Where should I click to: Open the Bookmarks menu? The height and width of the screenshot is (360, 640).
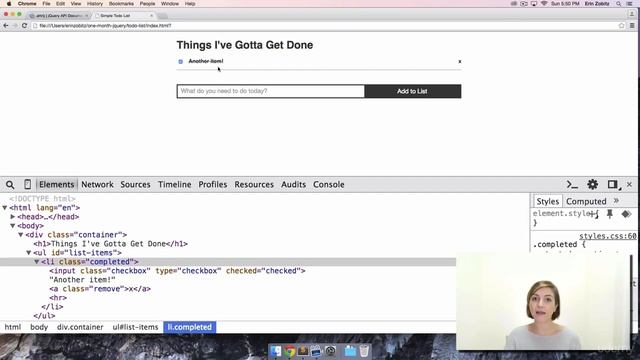(121, 4)
